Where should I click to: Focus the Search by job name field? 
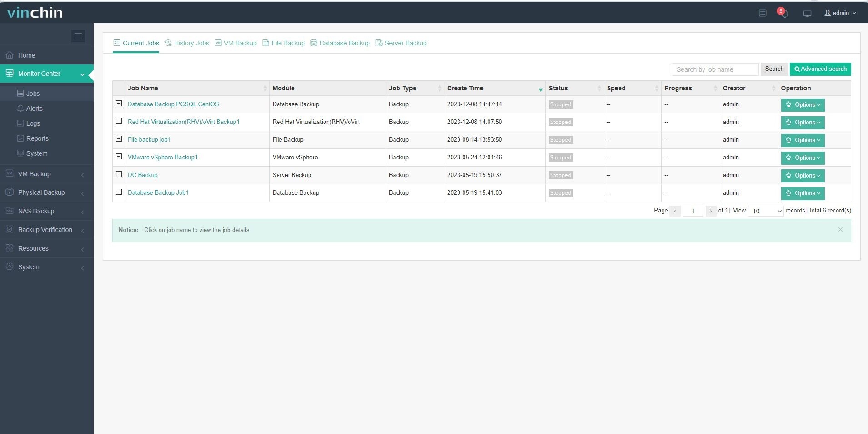715,69
